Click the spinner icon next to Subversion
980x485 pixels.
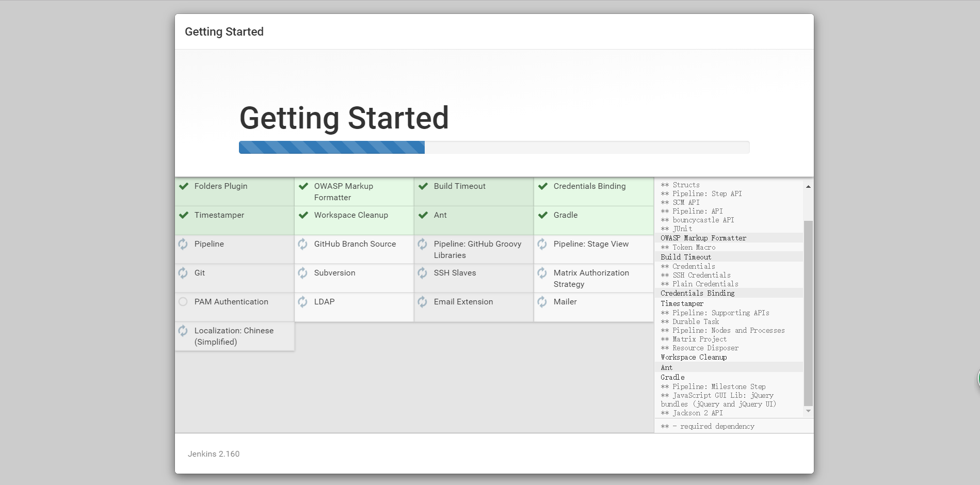coord(303,273)
